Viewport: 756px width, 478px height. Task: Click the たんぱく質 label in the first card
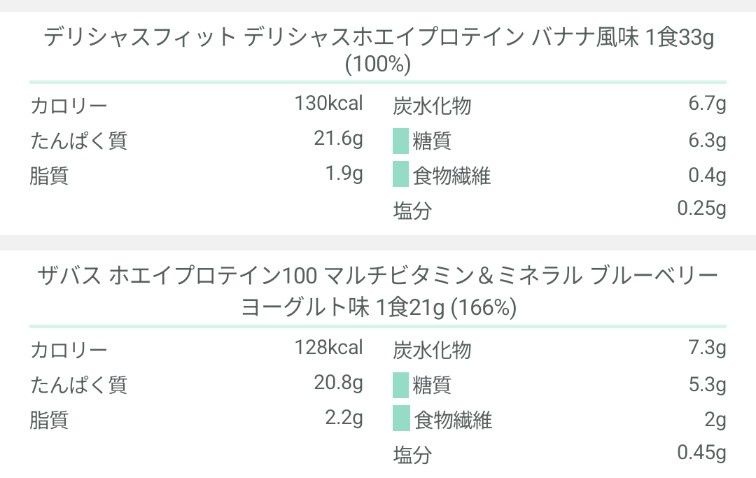click(78, 140)
